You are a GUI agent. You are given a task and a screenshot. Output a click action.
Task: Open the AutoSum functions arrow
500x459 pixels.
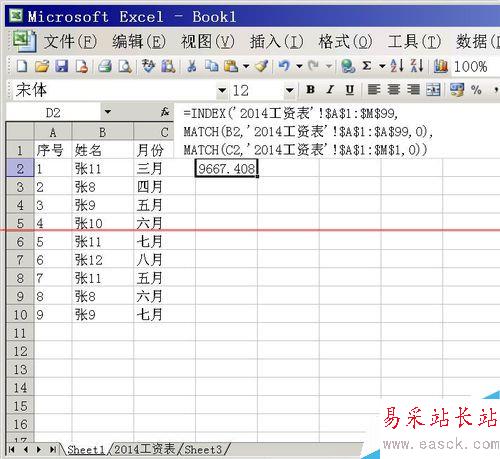[x=382, y=66]
